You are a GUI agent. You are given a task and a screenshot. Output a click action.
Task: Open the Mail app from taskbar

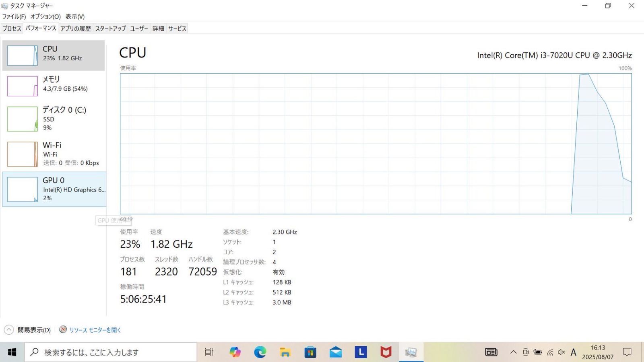(x=336, y=352)
